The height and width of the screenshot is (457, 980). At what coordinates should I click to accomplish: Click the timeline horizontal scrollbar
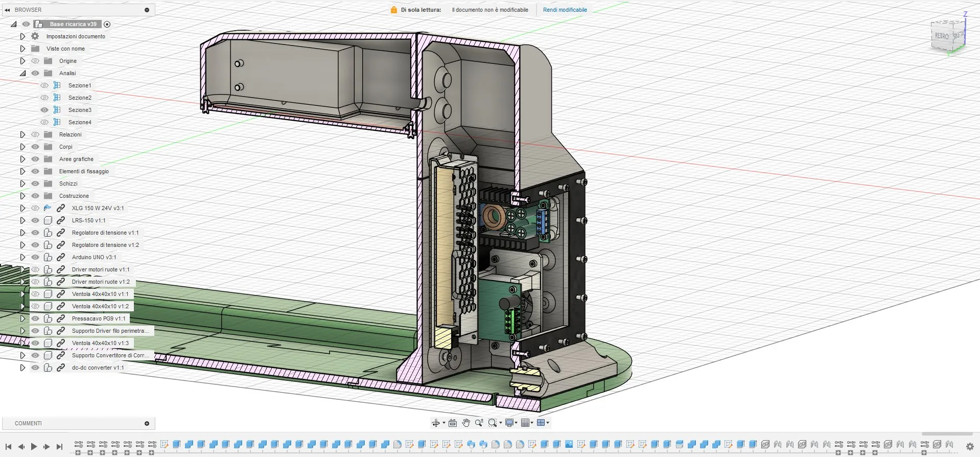point(947,434)
